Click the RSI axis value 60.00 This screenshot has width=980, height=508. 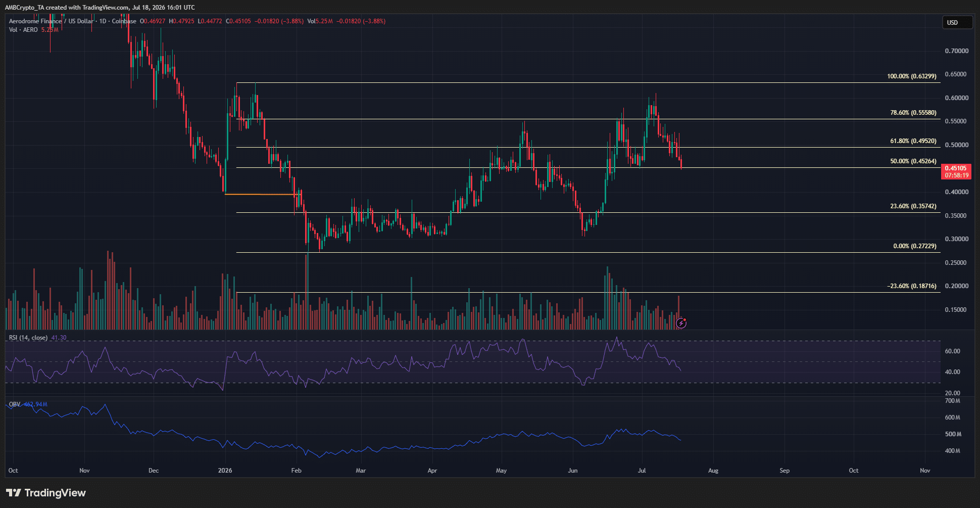pyautogui.click(x=953, y=351)
